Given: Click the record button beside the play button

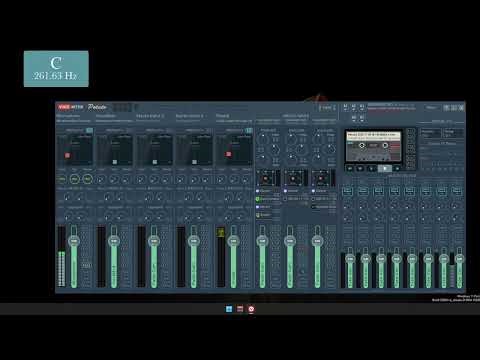Looking at the screenshot, I should click(397, 169).
